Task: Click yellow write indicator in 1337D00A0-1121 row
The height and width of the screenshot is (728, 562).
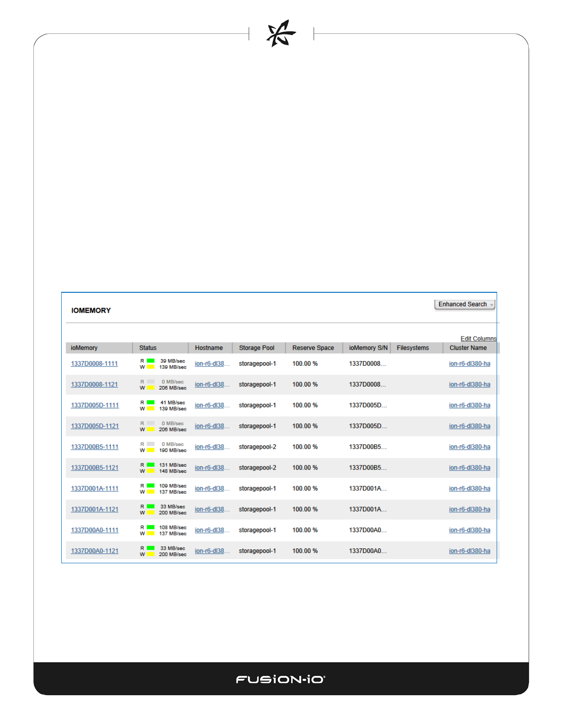Action: pyautogui.click(x=151, y=554)
